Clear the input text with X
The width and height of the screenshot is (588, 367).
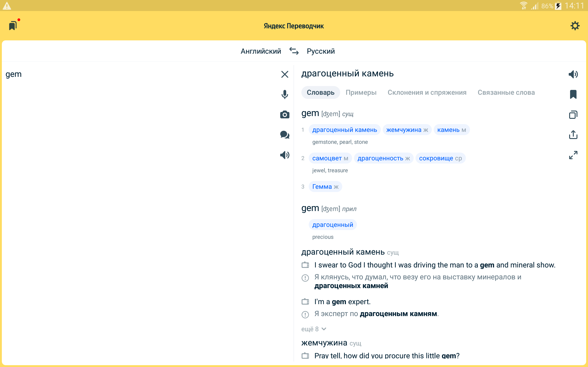coord(285,74)
